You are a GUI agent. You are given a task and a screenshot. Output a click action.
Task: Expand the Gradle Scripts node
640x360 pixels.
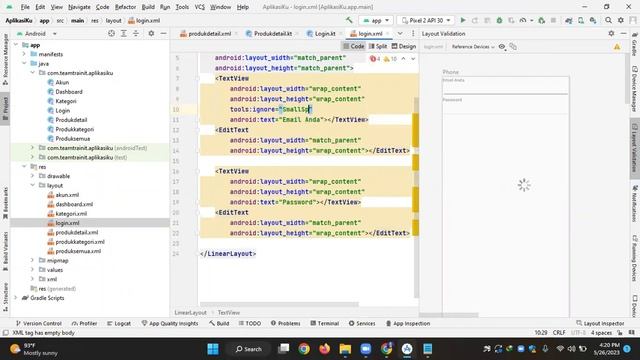click(16, 298)
